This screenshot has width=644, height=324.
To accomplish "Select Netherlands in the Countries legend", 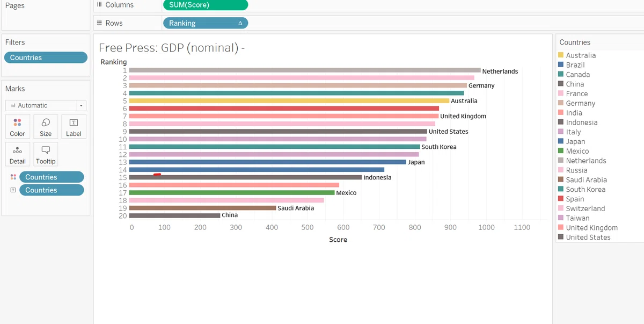I will [586, 161].
